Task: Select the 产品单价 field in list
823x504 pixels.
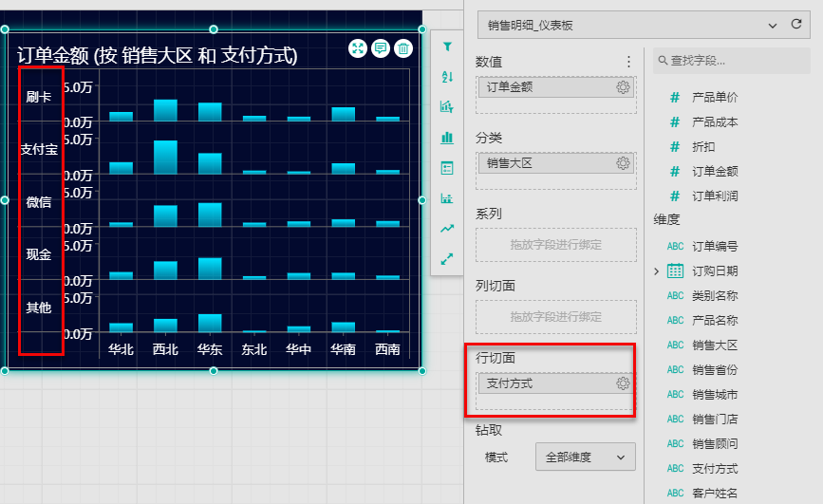Action: [715, 97]
